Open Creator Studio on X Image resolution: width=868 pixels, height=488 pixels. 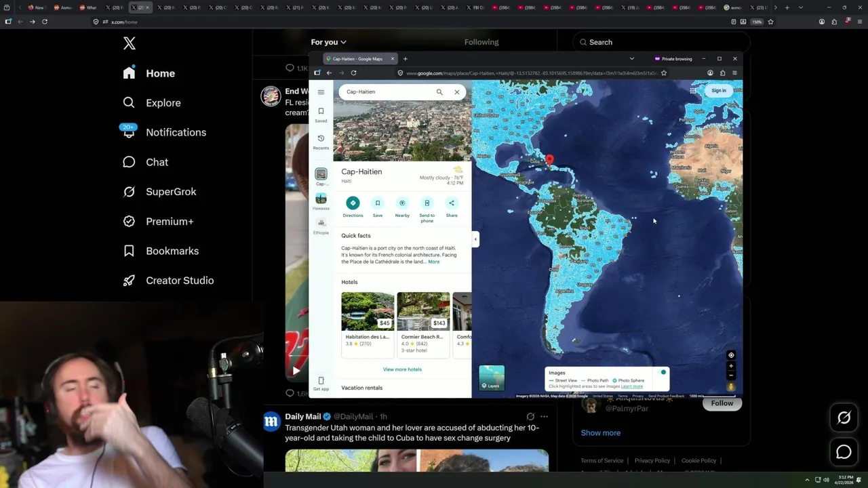(x=168, y=281)
